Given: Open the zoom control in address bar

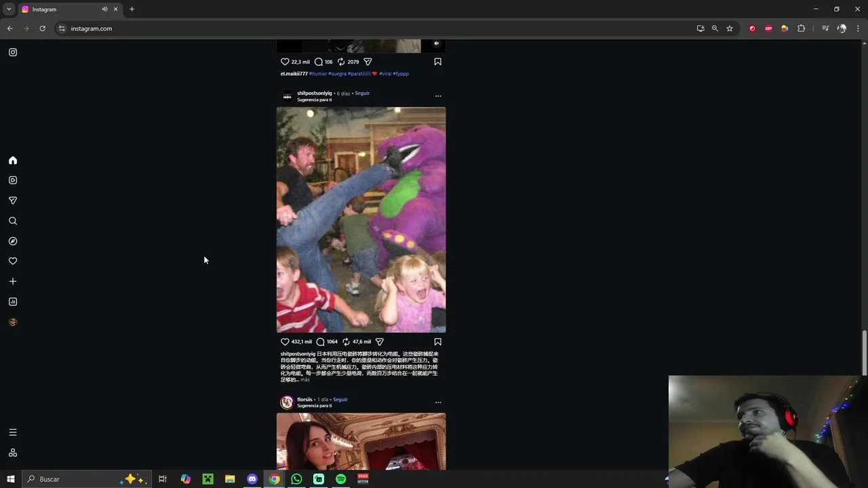Looking at the screenshot, I should coord(715,28).
